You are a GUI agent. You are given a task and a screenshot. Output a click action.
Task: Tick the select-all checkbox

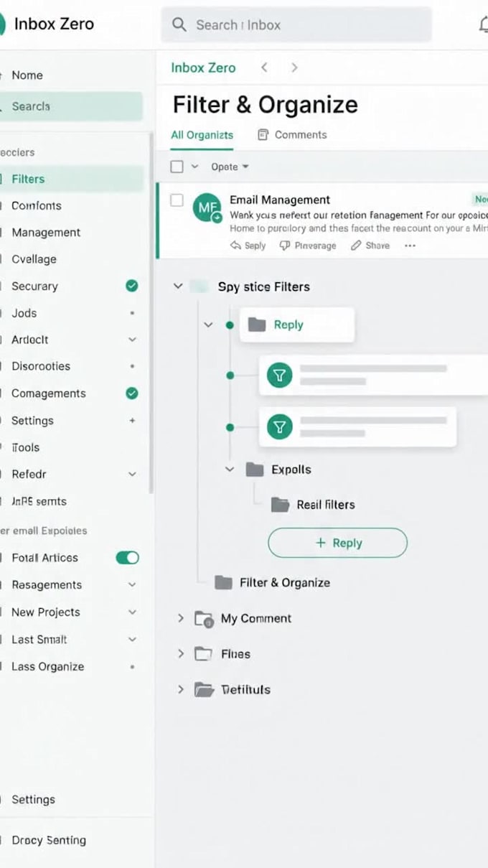tap(177, 167)
